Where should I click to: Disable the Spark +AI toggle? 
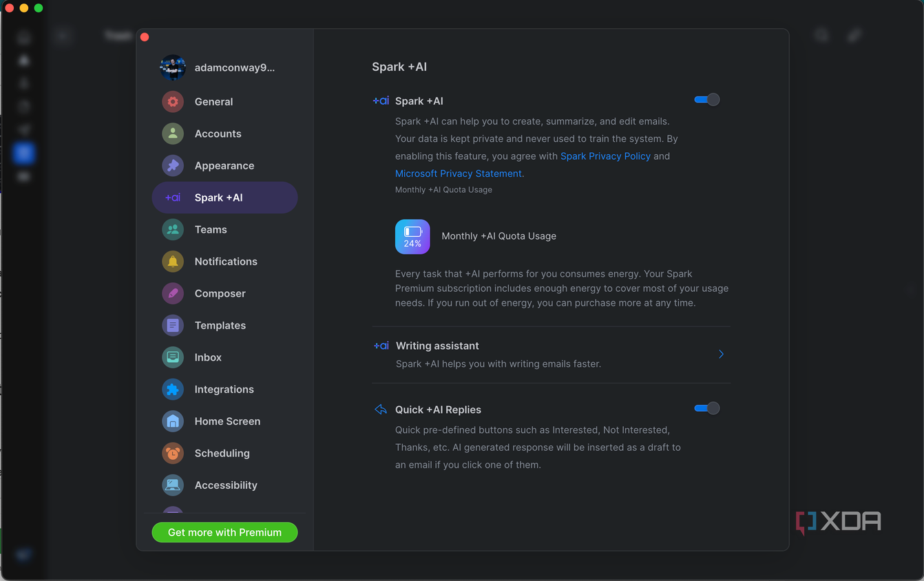tap(707, 100)
